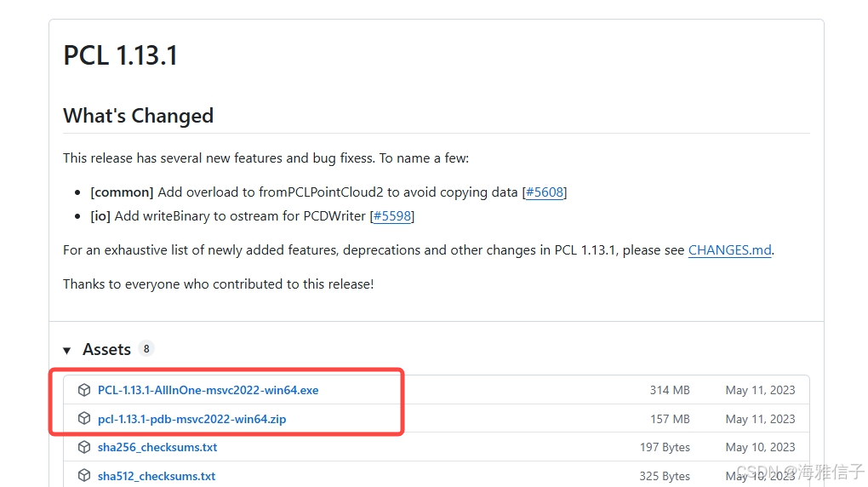This screenshot has height=487, width=868.
Task: Open pull request #5608 link
Action: coord(545,192)
